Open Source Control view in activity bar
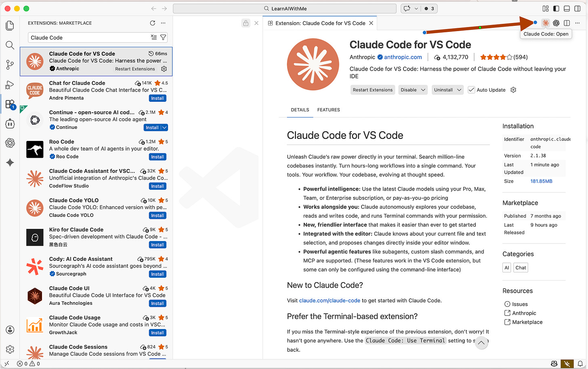The height and width of the screenshot is (369, 588). click(10, 65)
